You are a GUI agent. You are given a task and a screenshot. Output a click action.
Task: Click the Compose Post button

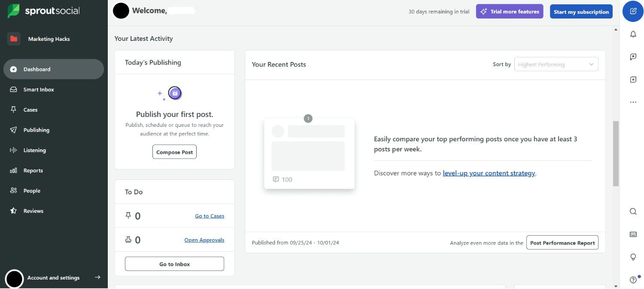tap(174, 151)
